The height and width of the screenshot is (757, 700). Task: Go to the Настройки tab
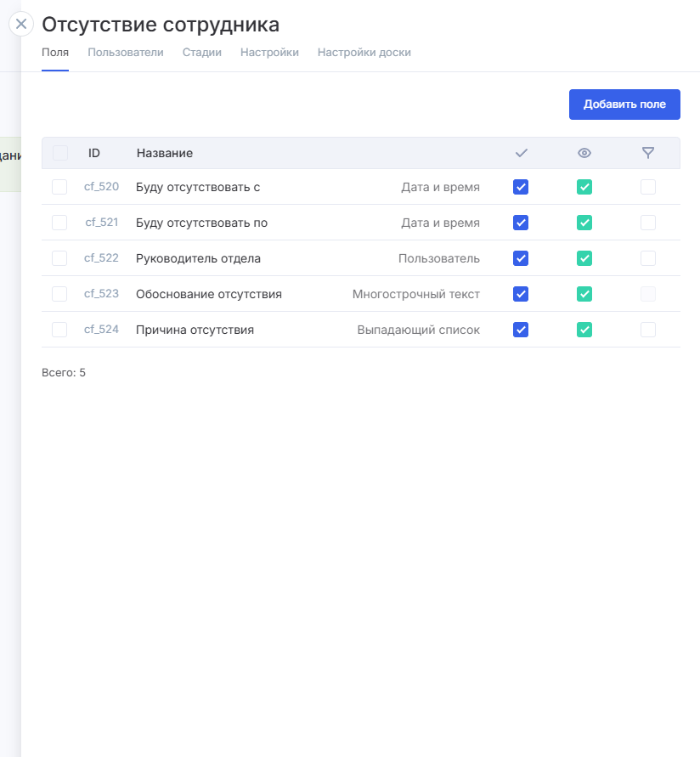coord(269,53)
